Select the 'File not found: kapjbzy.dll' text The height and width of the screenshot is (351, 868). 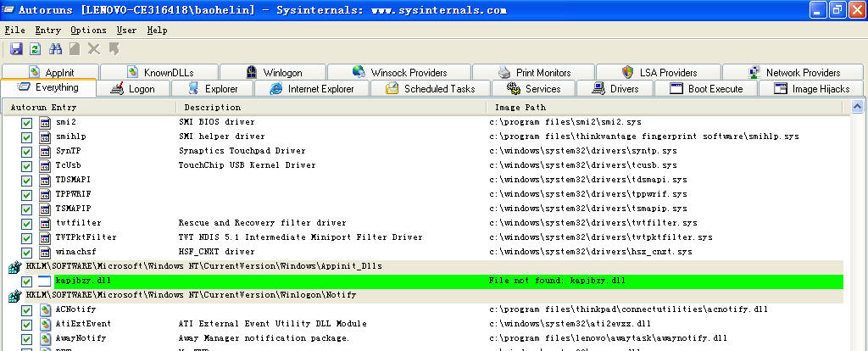[558, 281]
